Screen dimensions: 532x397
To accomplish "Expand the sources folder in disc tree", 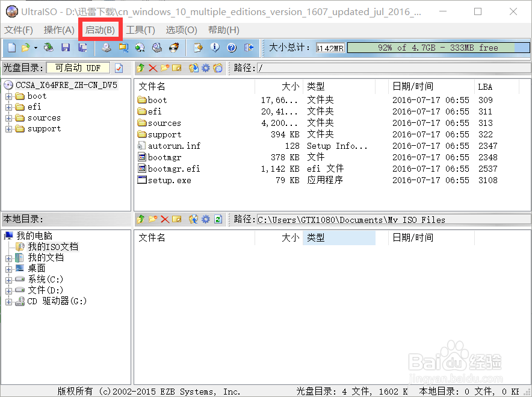I will click(9, 118).
